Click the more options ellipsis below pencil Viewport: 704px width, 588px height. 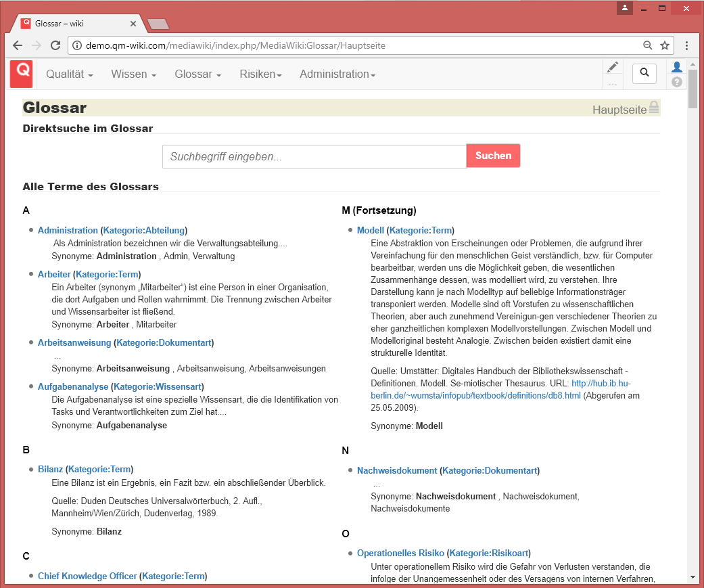[x=612, y=84]
